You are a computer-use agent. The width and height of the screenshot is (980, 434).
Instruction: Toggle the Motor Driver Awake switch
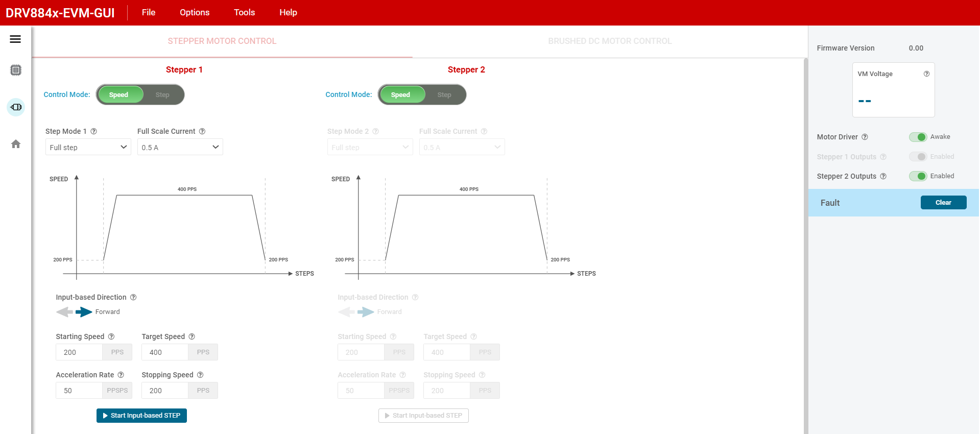click(918, 137)
